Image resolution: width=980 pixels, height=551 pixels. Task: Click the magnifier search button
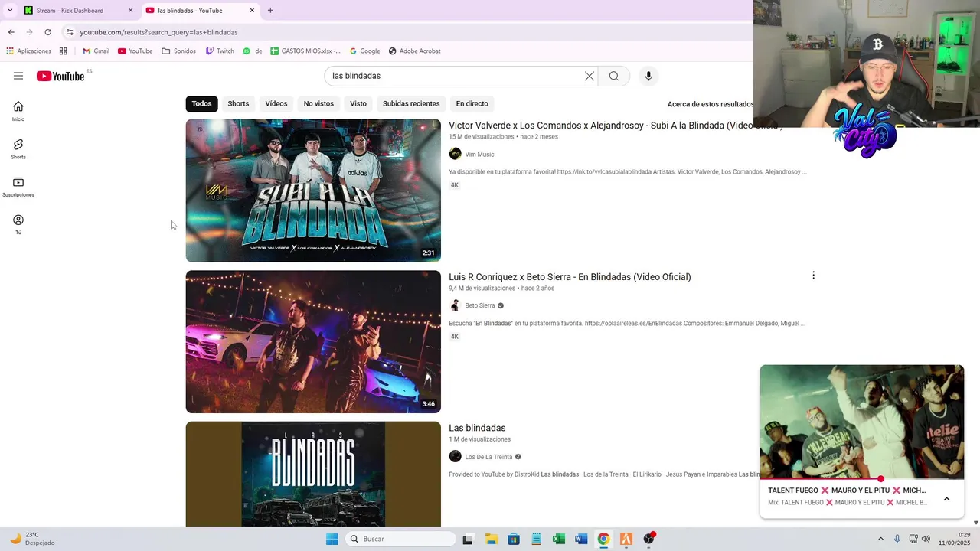click(614, 76)
